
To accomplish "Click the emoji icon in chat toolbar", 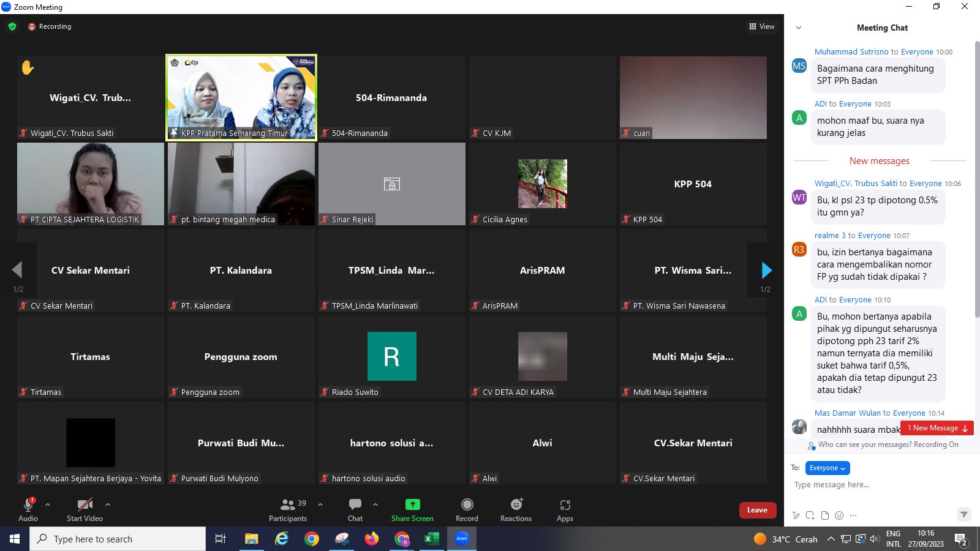I will click(839, 515).
